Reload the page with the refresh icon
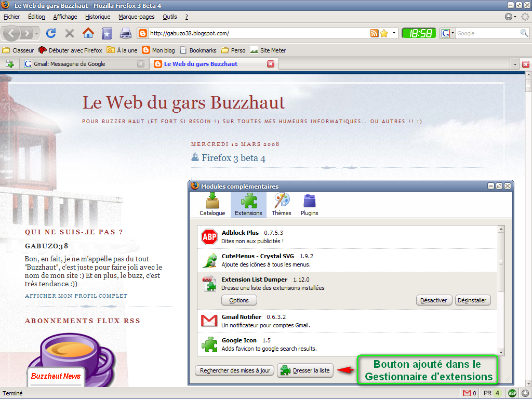Image resolution: width=532 pixels, height=399 pixels. [51, 33]
